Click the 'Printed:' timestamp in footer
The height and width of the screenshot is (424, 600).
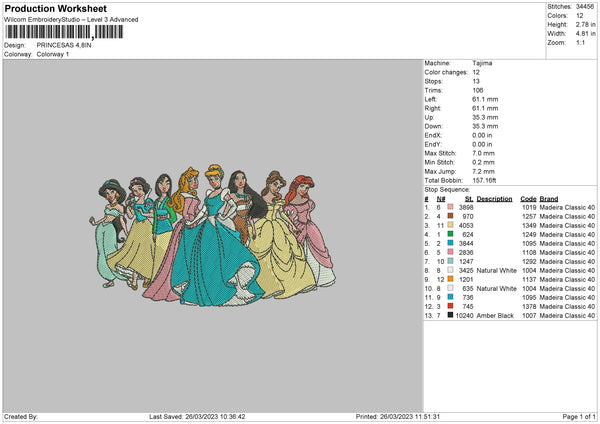pyautogui.click(x=398, y=416)
